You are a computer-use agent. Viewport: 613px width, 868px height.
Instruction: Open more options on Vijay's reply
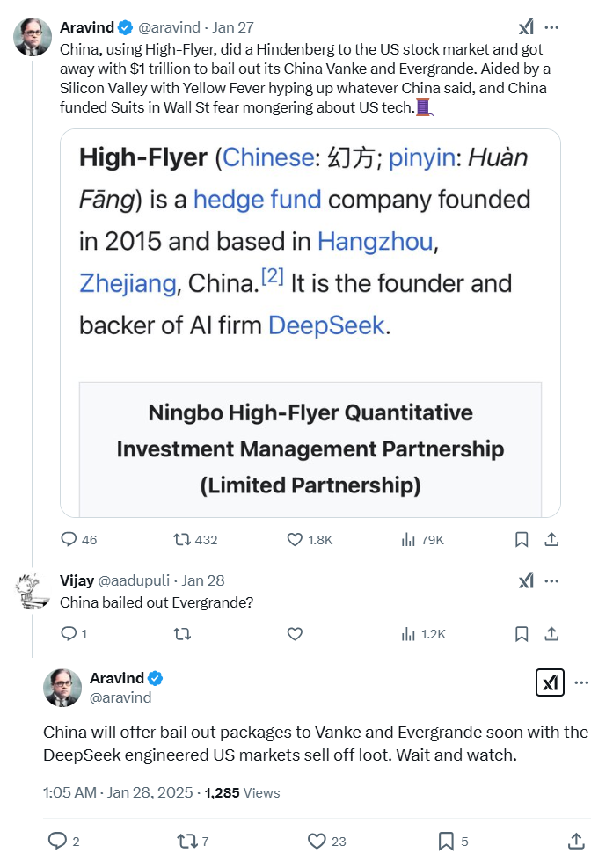click(551, 580)
